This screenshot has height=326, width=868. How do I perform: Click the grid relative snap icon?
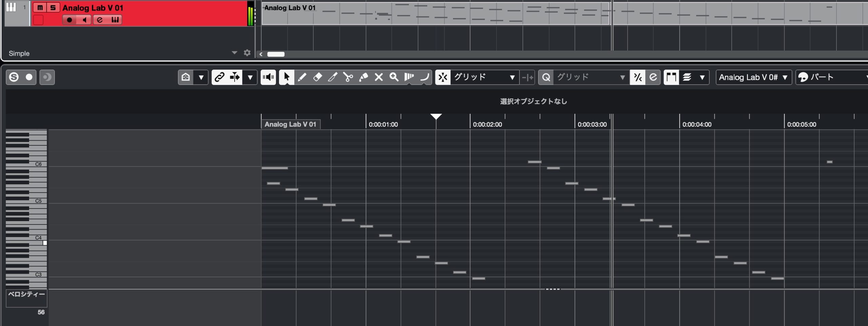(527, 77)
